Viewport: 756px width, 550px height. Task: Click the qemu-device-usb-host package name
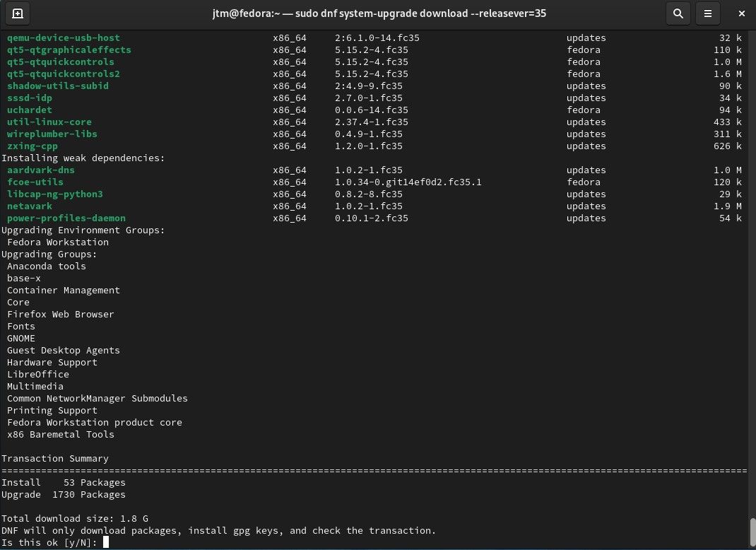coord(63,38)
